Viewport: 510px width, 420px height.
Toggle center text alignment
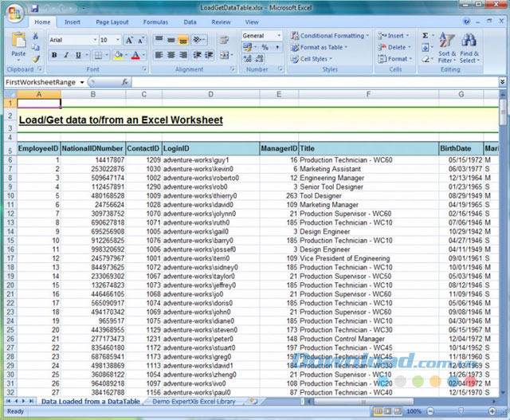pyautogui.click(x=172, y=55)
